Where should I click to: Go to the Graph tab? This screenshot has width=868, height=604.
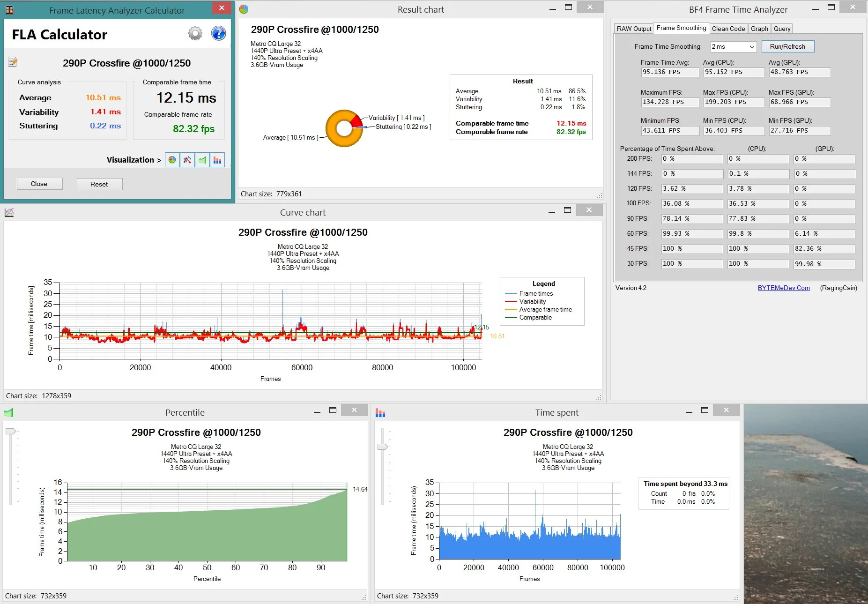[759, 29]
